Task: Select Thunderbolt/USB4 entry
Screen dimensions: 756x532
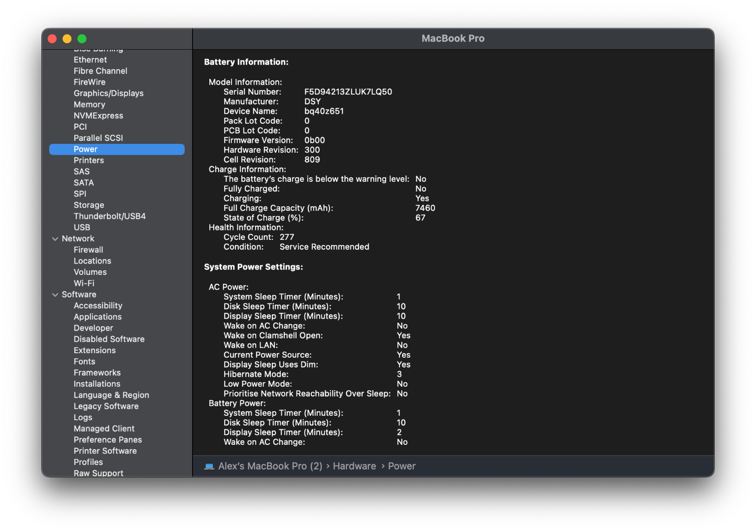Action: tap(110, 216)
